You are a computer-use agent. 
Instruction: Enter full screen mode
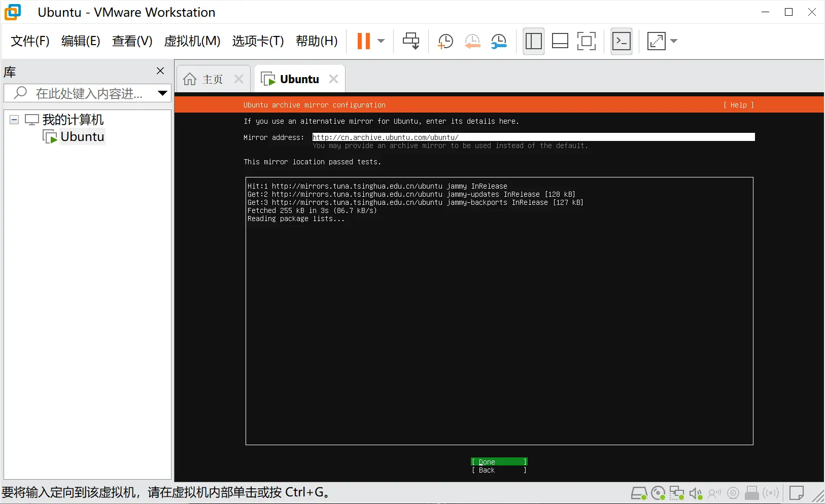(587, 41)
